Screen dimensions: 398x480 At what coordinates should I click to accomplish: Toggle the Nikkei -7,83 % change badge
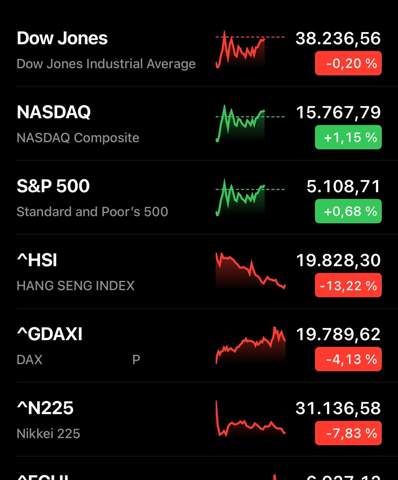(x=348, y=433)
